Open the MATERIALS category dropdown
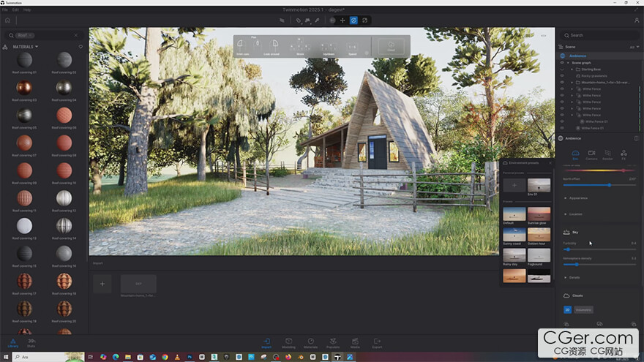644x362 pixels. click(x=25, y=47)
